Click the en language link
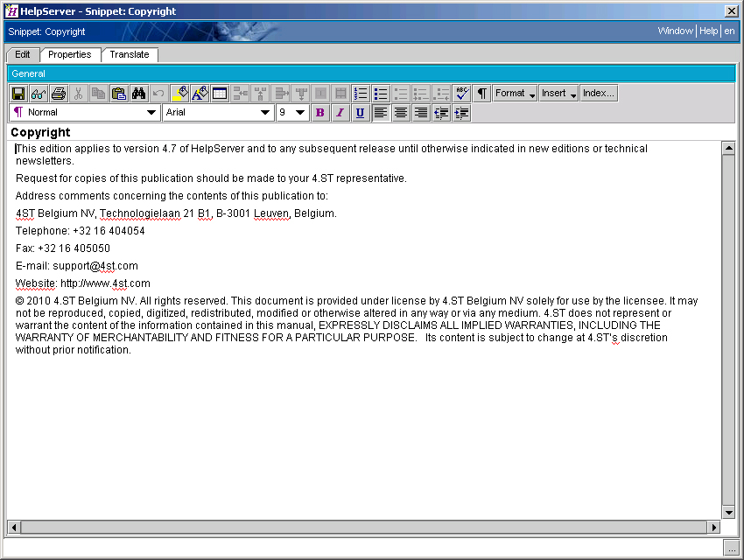Image resolution: width=744 pixels, height=560 pixels. (729, 31)
